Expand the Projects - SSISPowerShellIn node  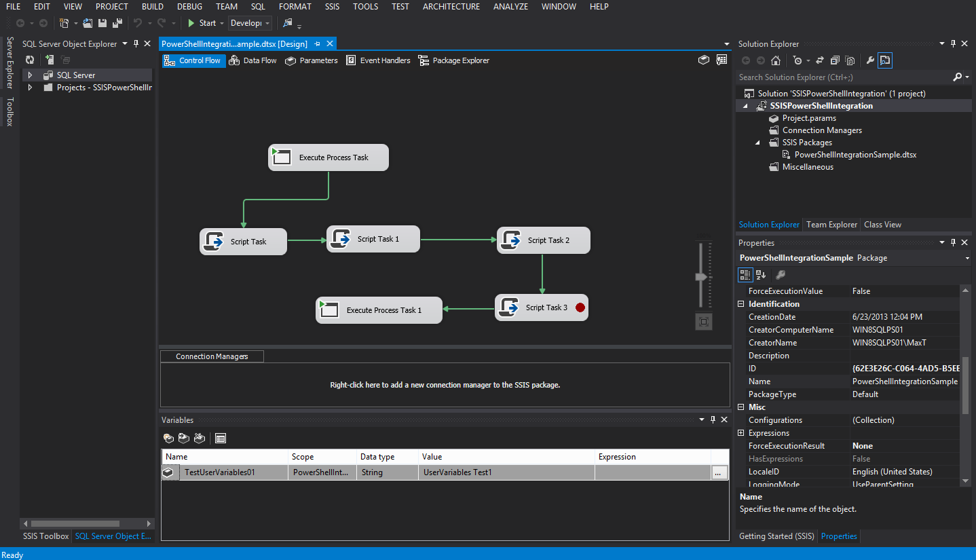(x=30, y=88)
